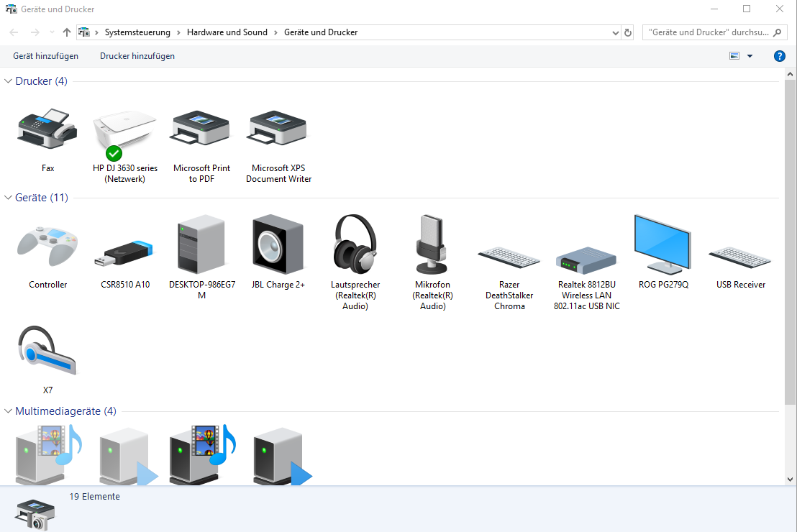Viewport: 797px width, 532px height.
Task: Open address bar history dropdown
Action: coord(616,32)
